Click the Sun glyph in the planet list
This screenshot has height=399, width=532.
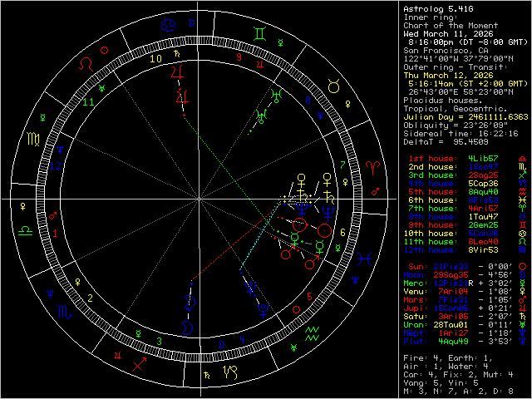(x=521, y=265)
